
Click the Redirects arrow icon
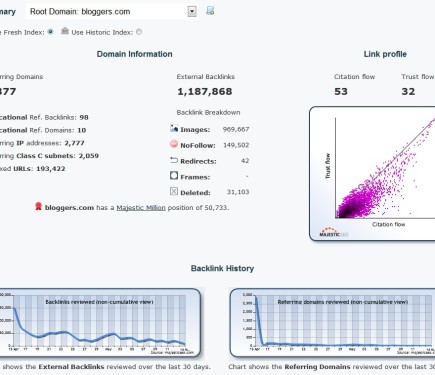[x=174, y=160]
